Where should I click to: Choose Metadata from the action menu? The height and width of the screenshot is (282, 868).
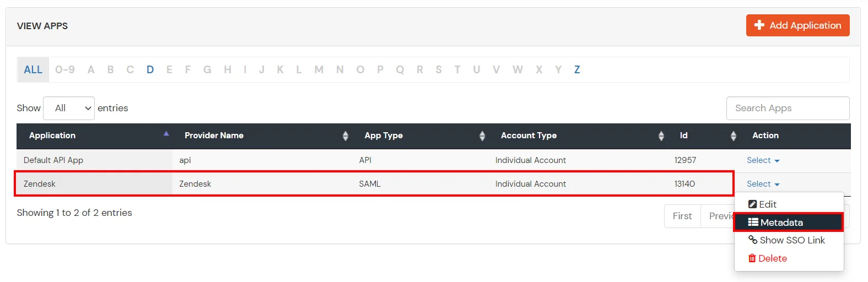789,223
